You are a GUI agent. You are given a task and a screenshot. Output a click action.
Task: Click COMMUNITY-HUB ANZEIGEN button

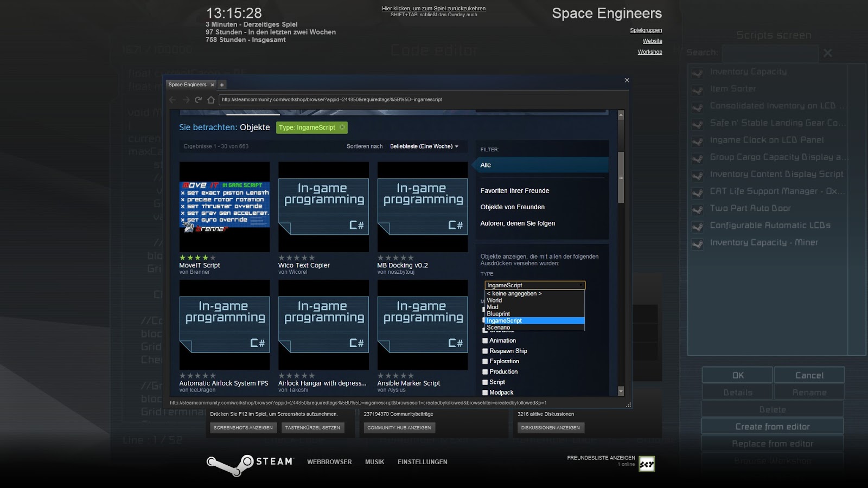[x=399, y=428]
